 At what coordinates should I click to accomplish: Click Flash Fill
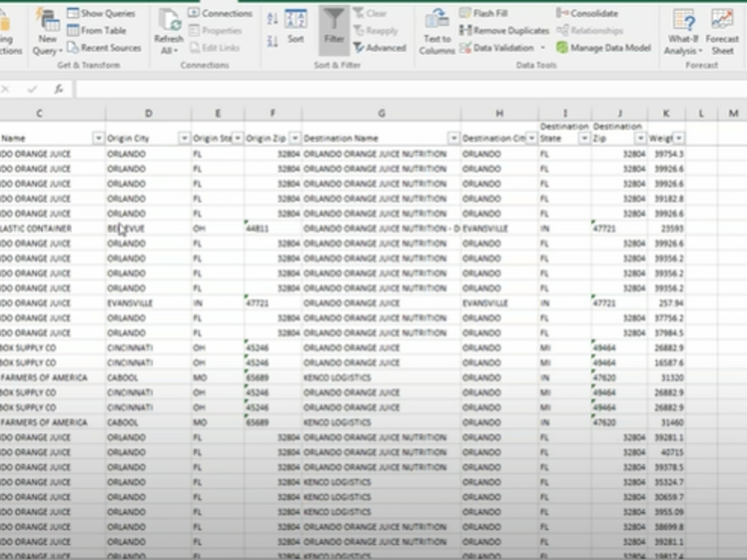483,13
